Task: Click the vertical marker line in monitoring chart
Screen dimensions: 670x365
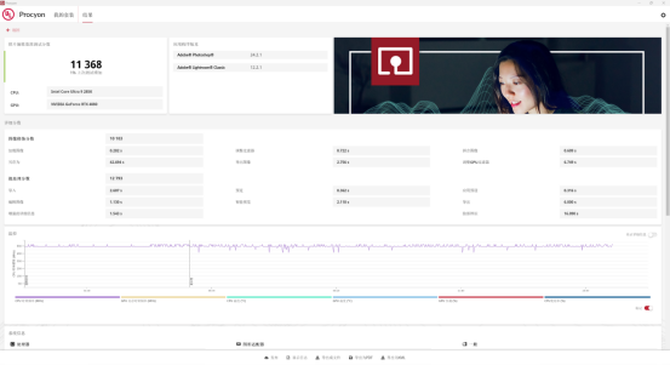Action: click(190, 263)
